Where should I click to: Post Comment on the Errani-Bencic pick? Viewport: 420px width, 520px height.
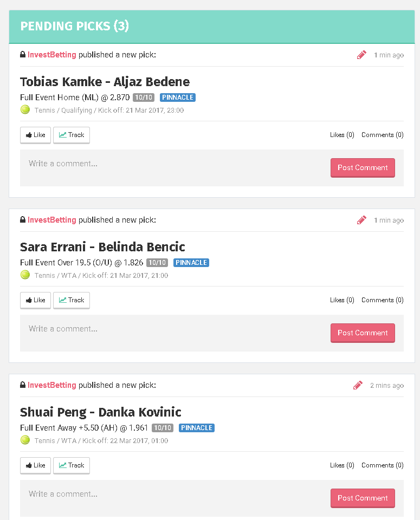coord(363,333)
